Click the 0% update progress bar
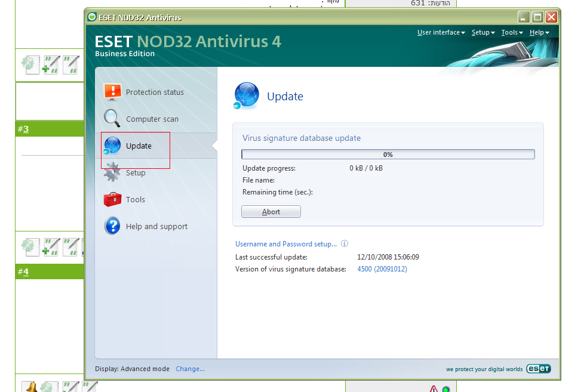Image resolution: width=587 pixels, height=392 pixels. coord(388,155)
